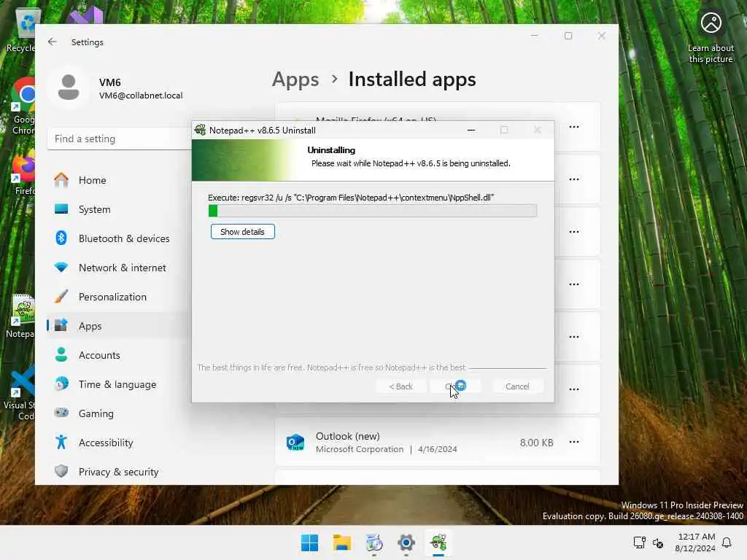Click Apps breadcrumb in Settings header
The width and height of the screenshot is (747, 560).
click(x=295, y=79)
